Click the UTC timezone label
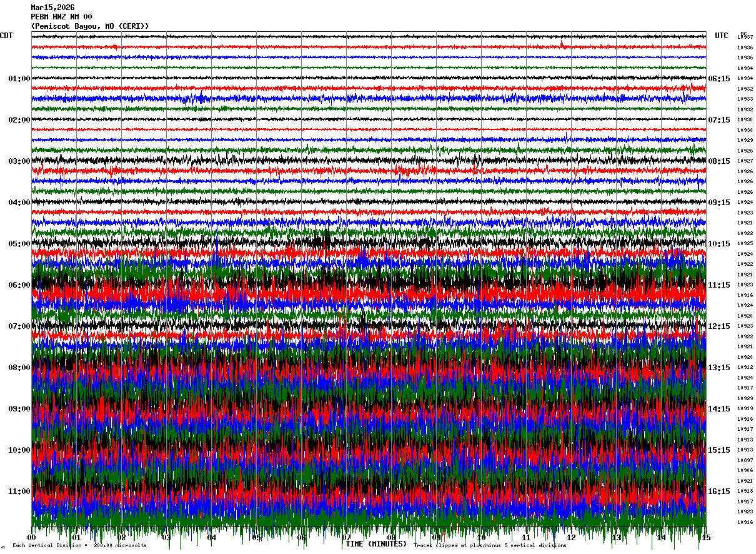Image resolution: width=756 pixels, height=554 pixels. tap(722, 36)
